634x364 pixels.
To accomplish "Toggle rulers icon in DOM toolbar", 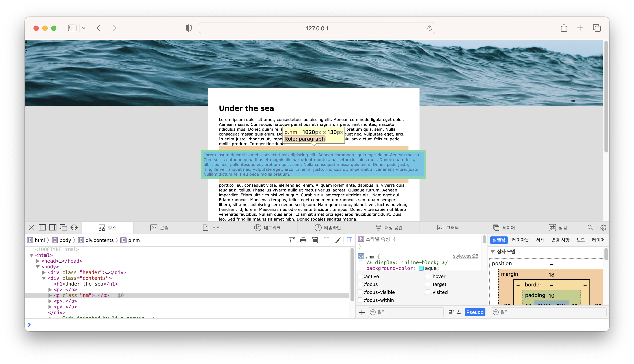I will coord(292,240).
